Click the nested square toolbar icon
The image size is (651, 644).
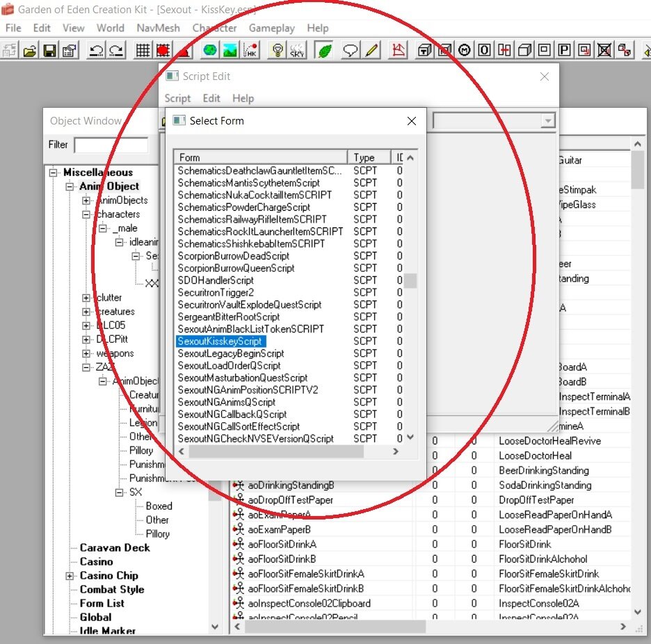point(544,51)
